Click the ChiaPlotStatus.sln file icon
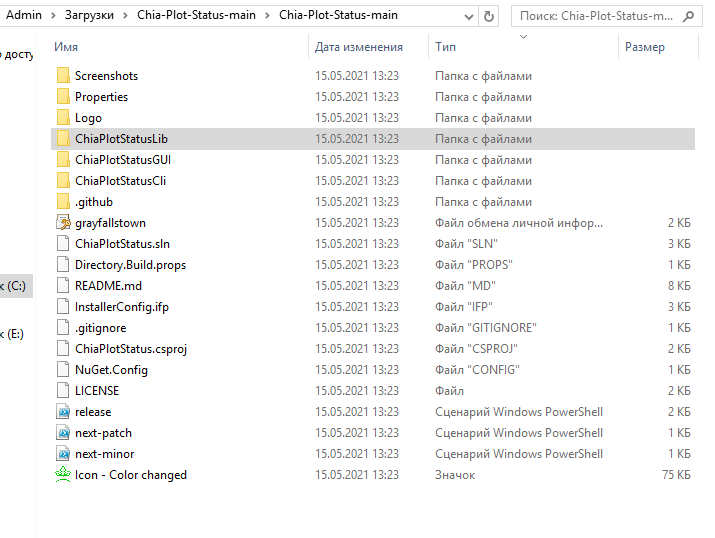The width and height of the screenshot is (715, 538). tap(63, 244)
